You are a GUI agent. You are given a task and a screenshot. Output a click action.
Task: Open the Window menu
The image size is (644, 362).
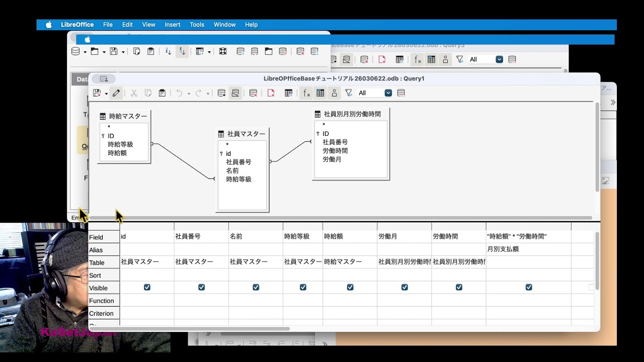pos(224,25)
